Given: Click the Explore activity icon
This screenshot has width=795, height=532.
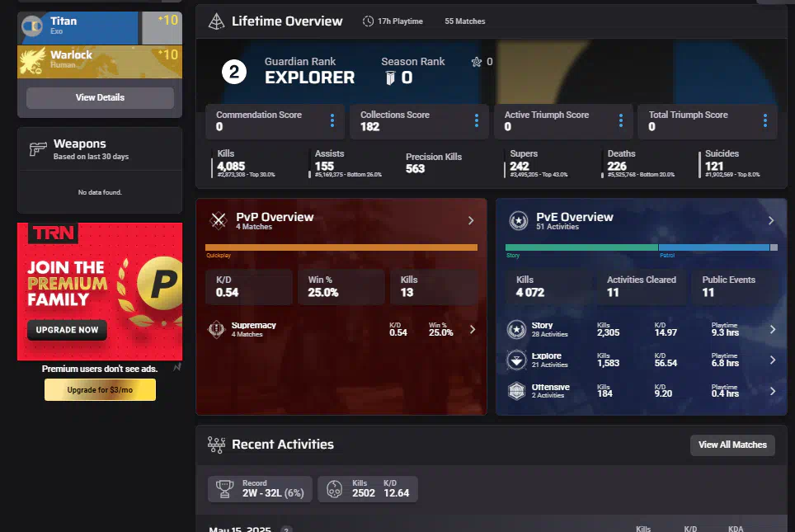Looking at the screenshot, I should [517, 360].
